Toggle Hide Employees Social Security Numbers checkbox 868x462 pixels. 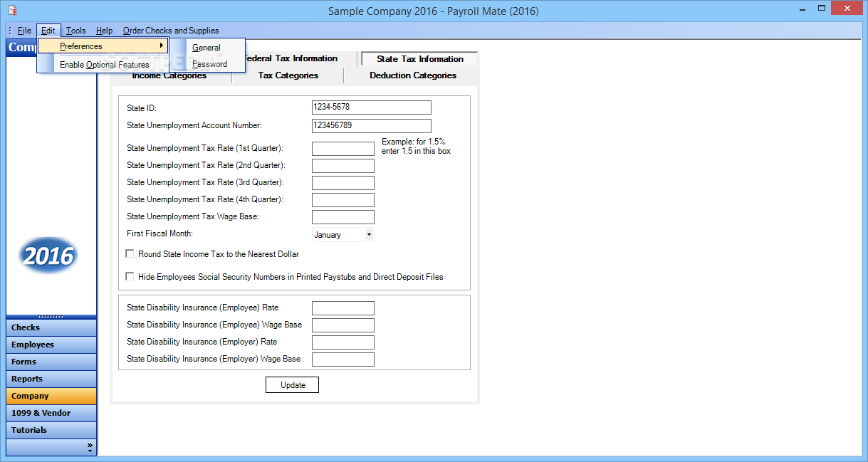pyautogui.click(x=130, y=276)
